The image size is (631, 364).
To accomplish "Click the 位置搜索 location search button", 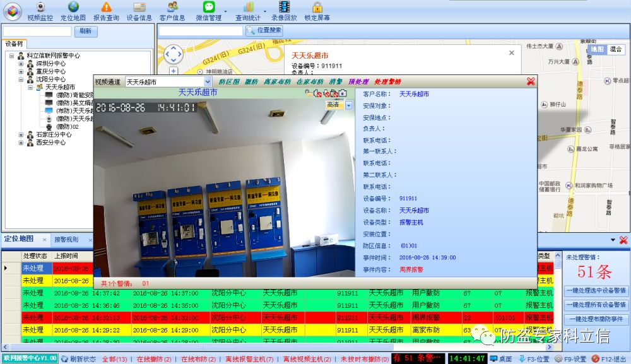I will point(264,30).
